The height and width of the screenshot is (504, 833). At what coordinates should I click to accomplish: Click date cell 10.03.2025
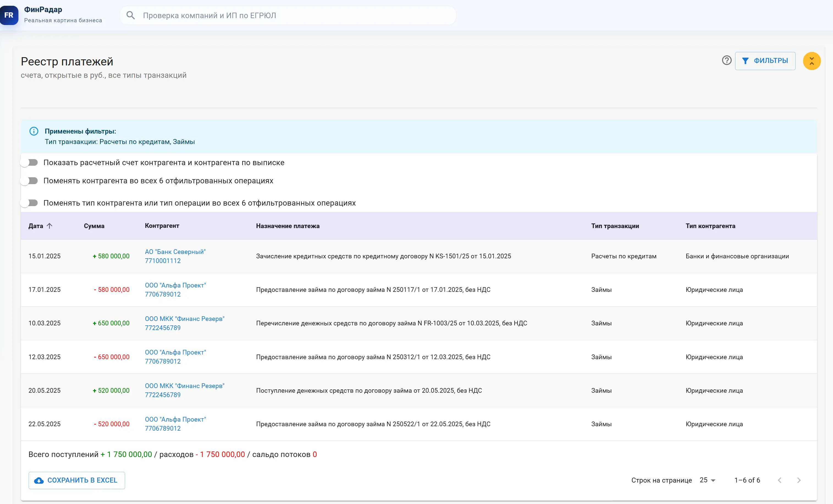44,323
